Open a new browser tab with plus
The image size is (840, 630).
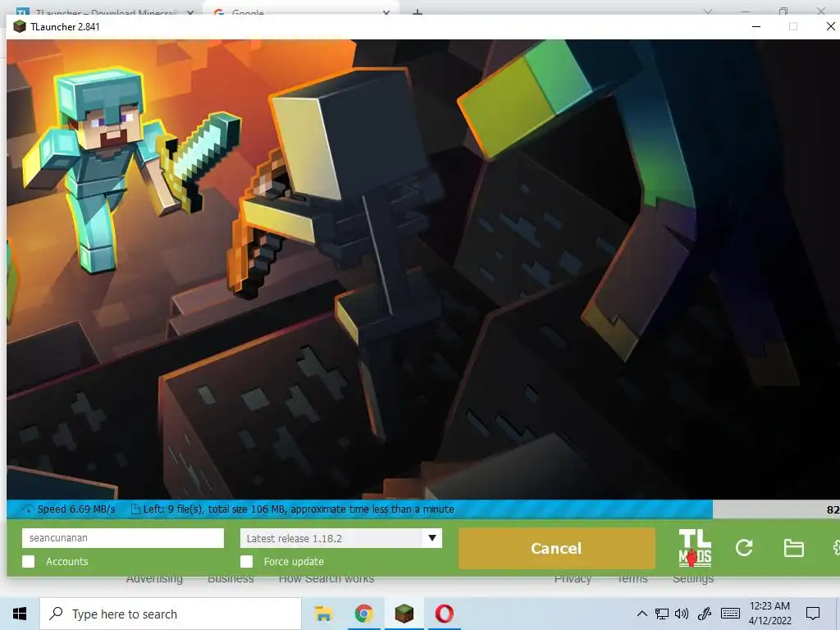click(x=418, y=11)
